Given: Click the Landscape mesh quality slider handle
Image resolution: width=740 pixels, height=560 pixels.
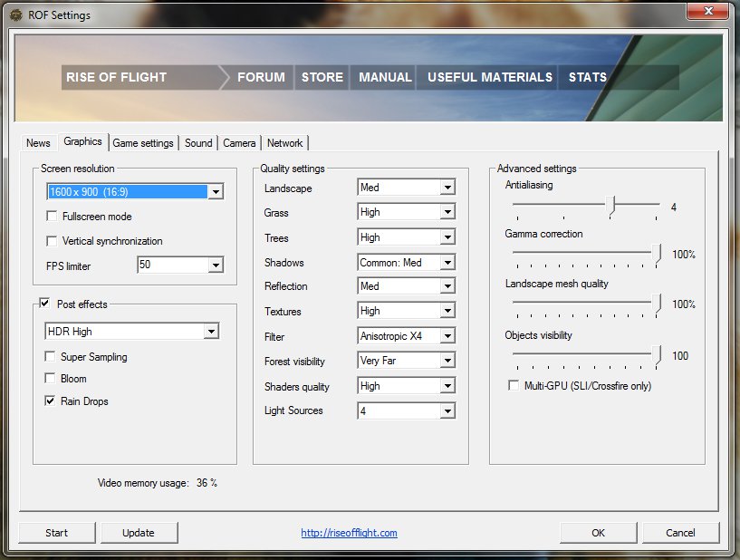Looking at the screenshot, I should coord(657,304).
